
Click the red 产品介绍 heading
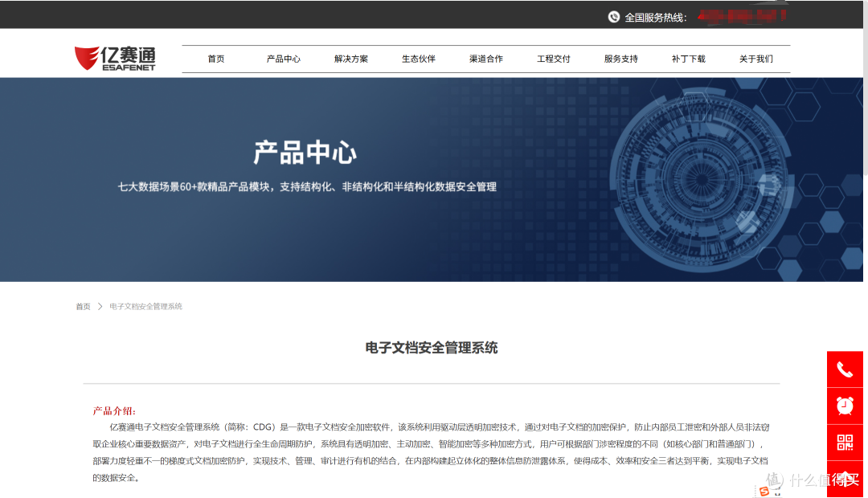coord(114,410)
